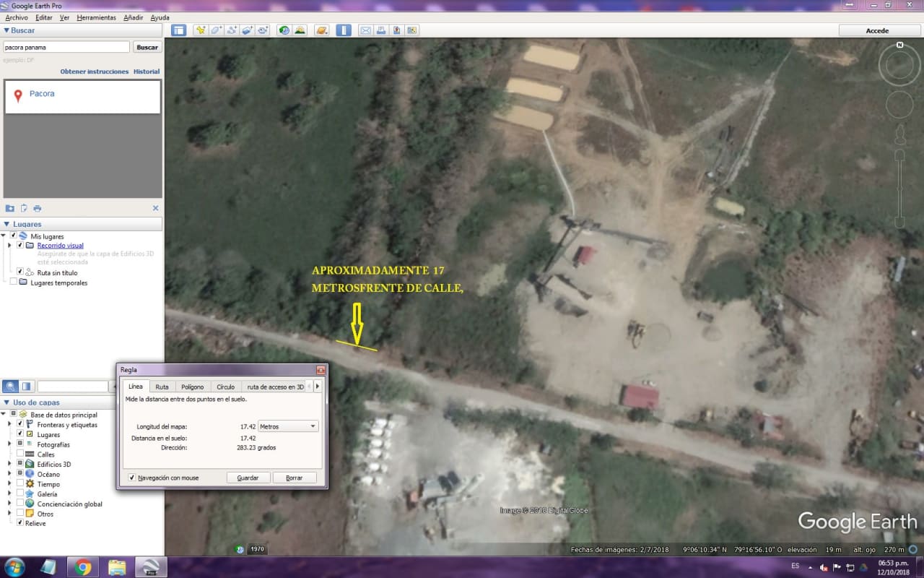Viewport: 924px width, 578px height.
Task: Email the current view
Action: coord(366,30)
